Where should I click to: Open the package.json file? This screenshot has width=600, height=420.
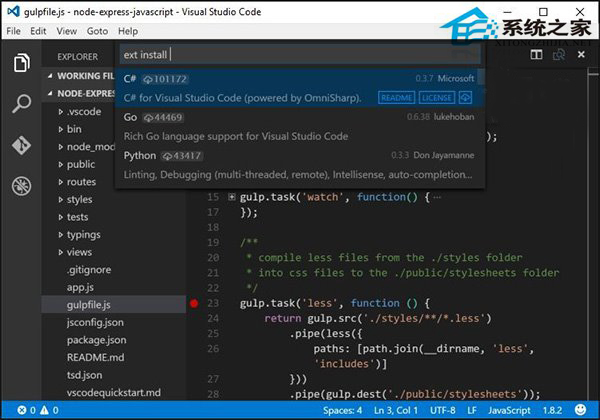[96, 340]
